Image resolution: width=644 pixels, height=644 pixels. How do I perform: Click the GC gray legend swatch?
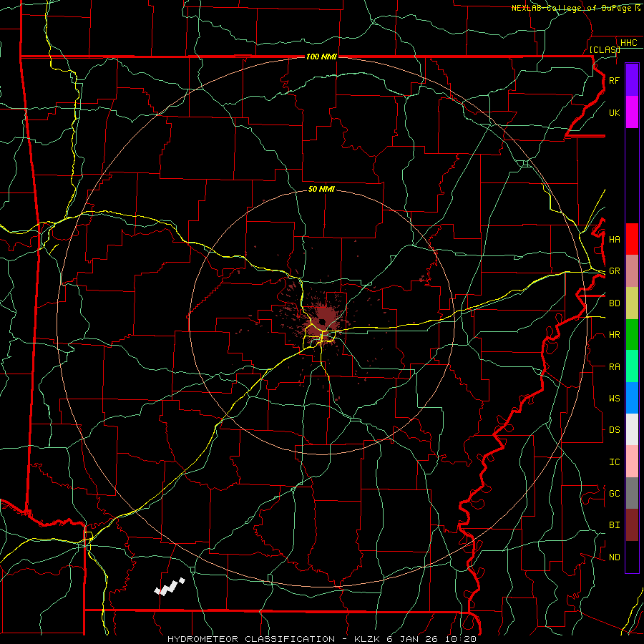(632, 493)
